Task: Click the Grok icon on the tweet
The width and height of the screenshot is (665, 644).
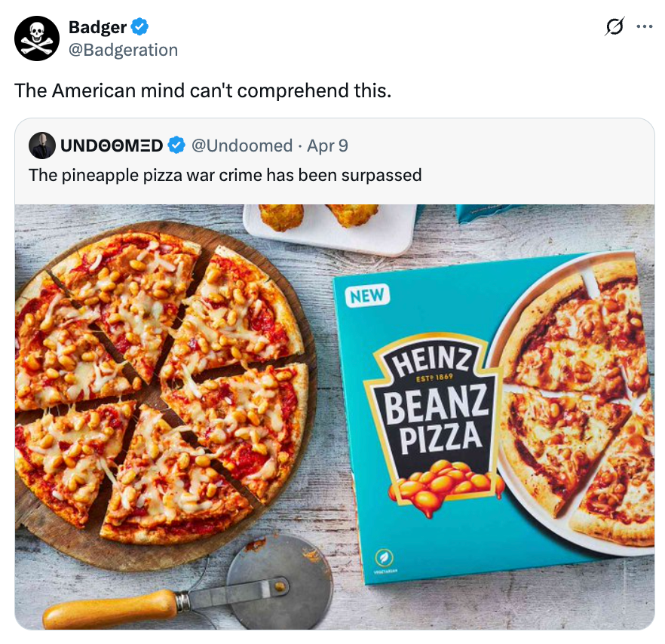Action: 613,26
